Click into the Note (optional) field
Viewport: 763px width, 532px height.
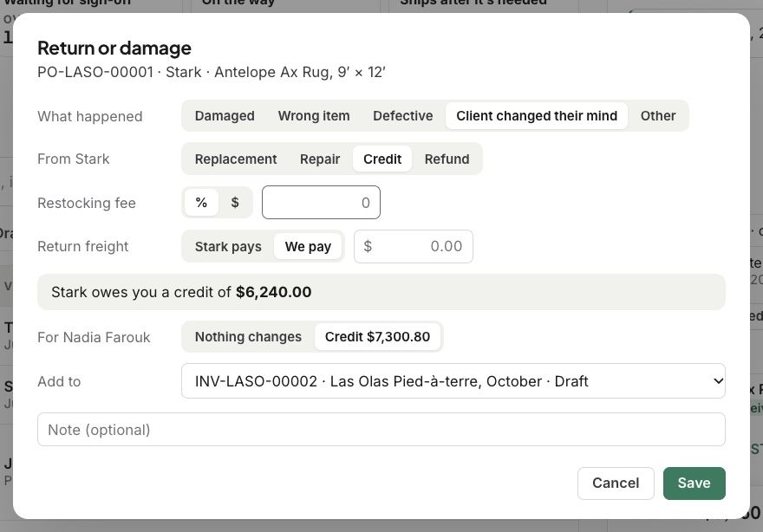381,430
